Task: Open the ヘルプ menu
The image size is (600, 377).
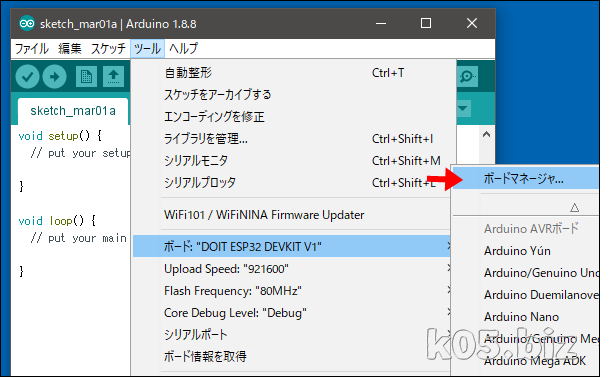Action: (x=183, y=49)
